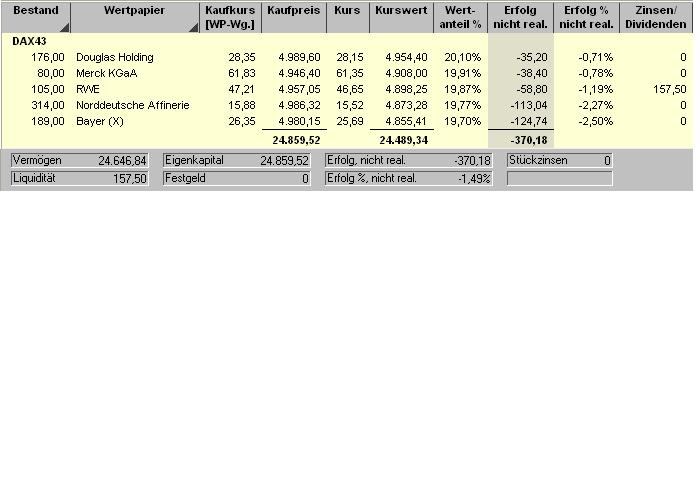700x500 pixels.
Task: Click Bestand value 80,00
Action: pyautogui.click(x=51, y=73)
